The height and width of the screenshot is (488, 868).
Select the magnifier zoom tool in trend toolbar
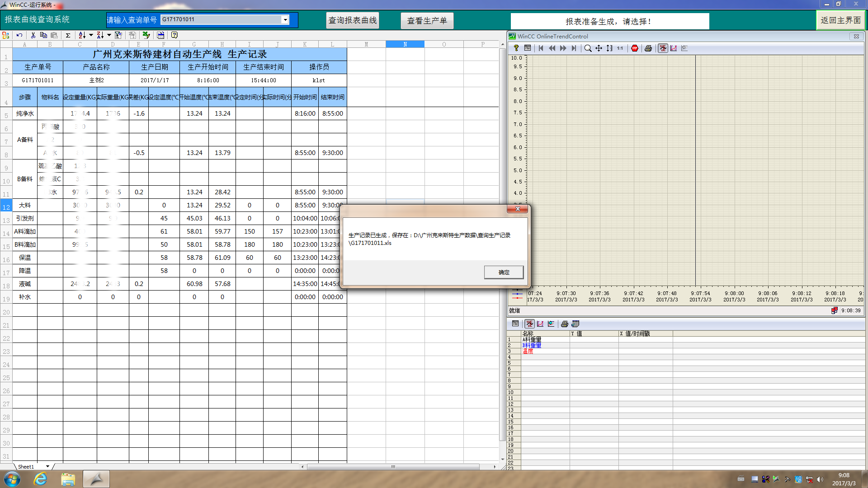point(588,48)
